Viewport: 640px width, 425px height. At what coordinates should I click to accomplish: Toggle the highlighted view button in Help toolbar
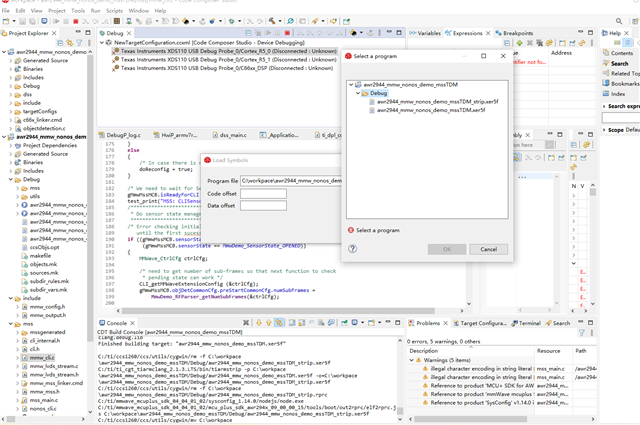pyautogui.click(x=628, y=42)
